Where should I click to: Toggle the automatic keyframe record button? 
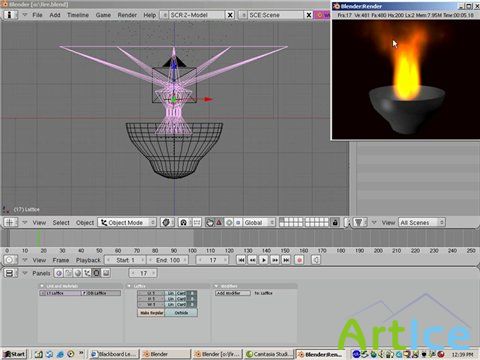click(x=299, y=260)
